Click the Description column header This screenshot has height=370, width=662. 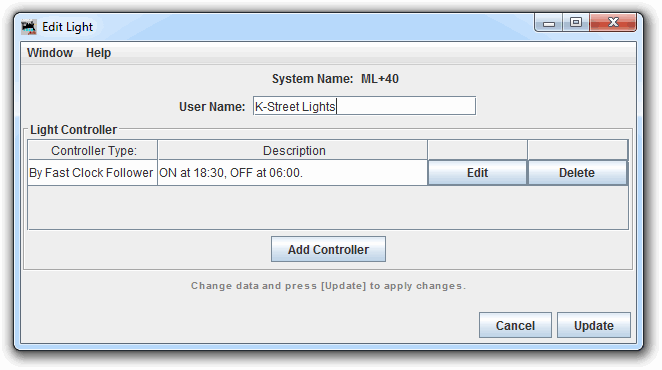click(x=292, y=150)
